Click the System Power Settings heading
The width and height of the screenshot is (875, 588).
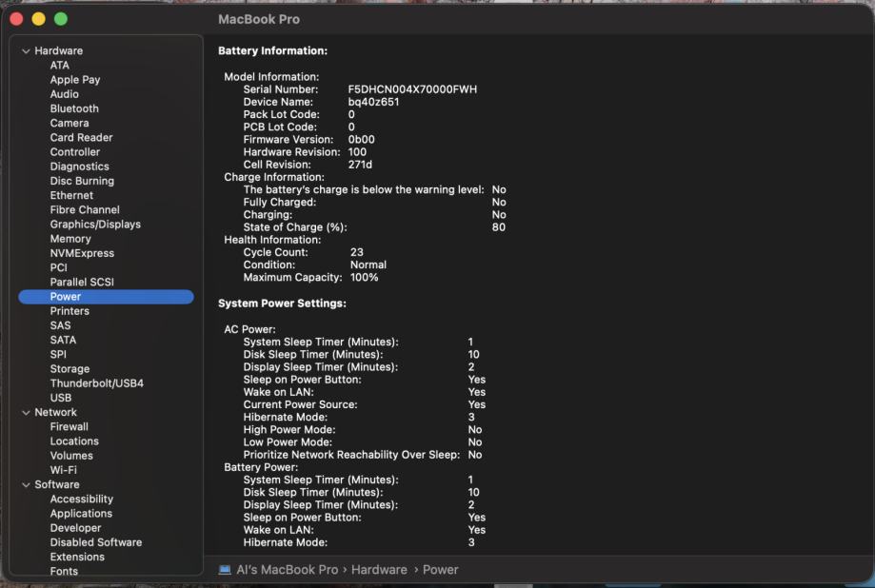[282, 304]
